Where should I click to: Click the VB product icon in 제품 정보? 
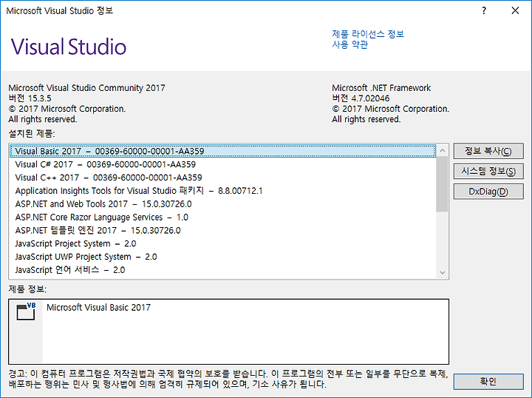pyautogui.click(x=26, y=311)
